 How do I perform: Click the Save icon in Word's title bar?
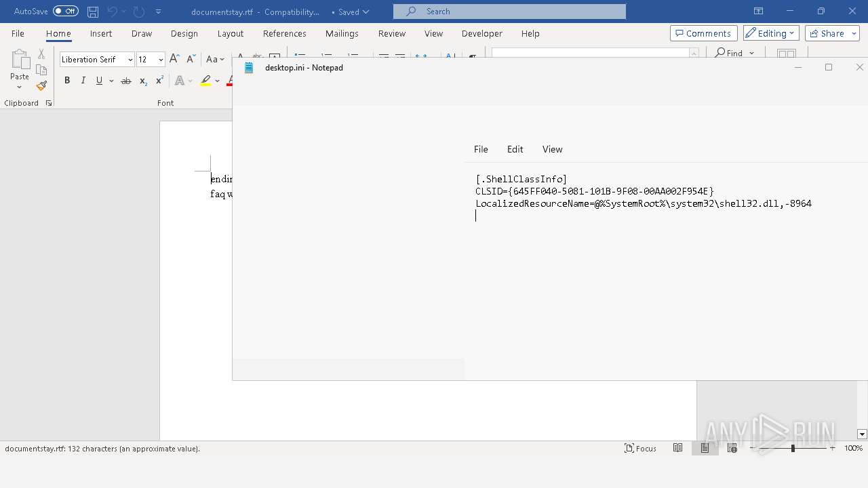pos(93,12)
